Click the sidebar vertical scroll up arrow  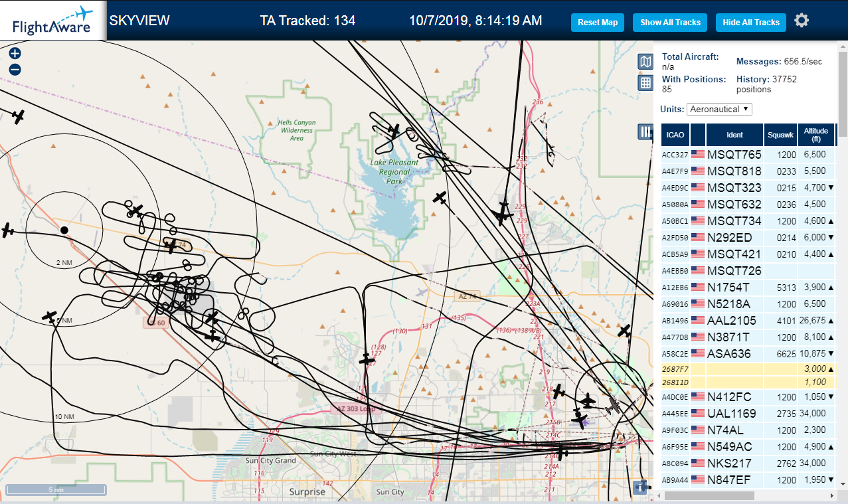pos(842,47)
